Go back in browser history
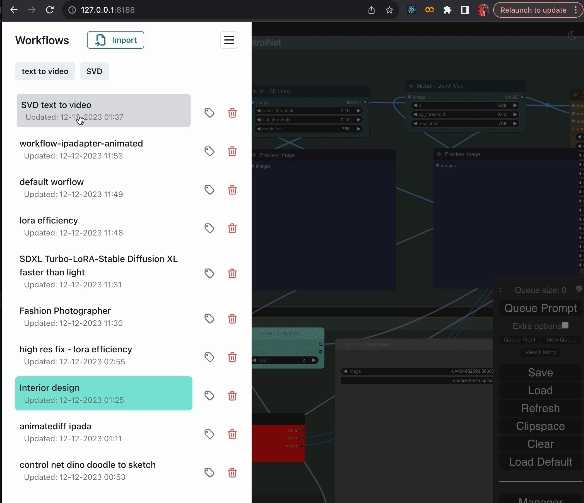The width and height of the screenshot is (584, 503). (14, 10)
